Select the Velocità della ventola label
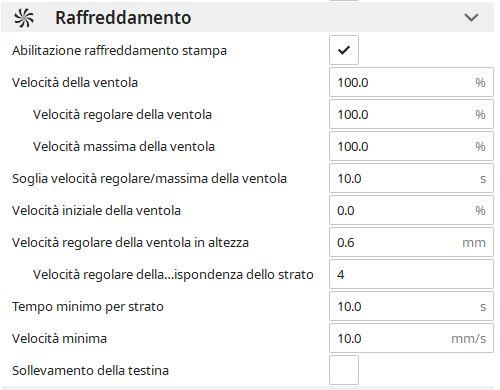This screenshot has height=390, width=500. click(x=75, y=82)
